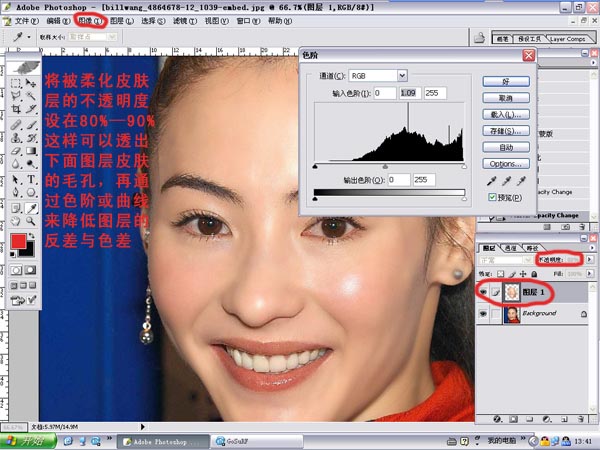Open the 通道 channel RGB dropdown
600x450 pixels.
coord(402,75)
